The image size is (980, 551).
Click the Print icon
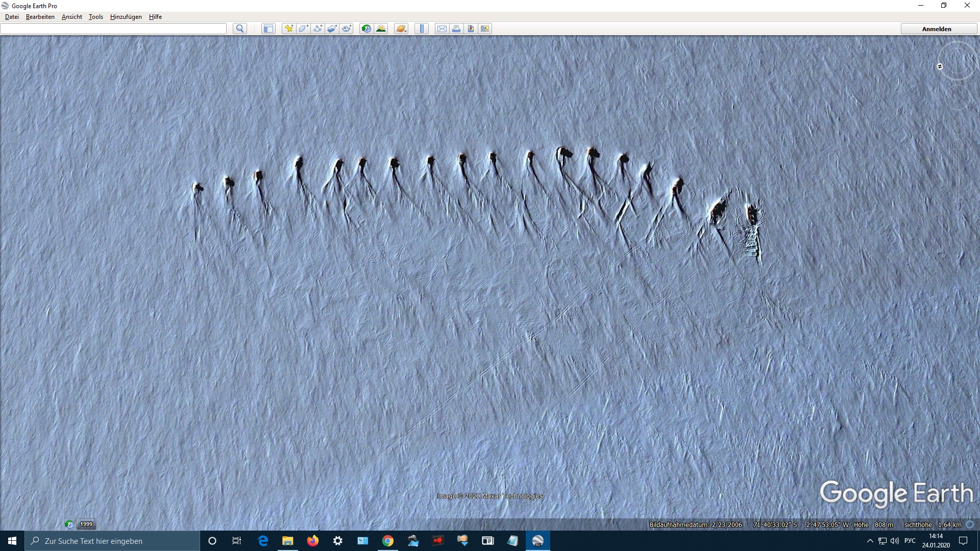(x=456, y=29)
